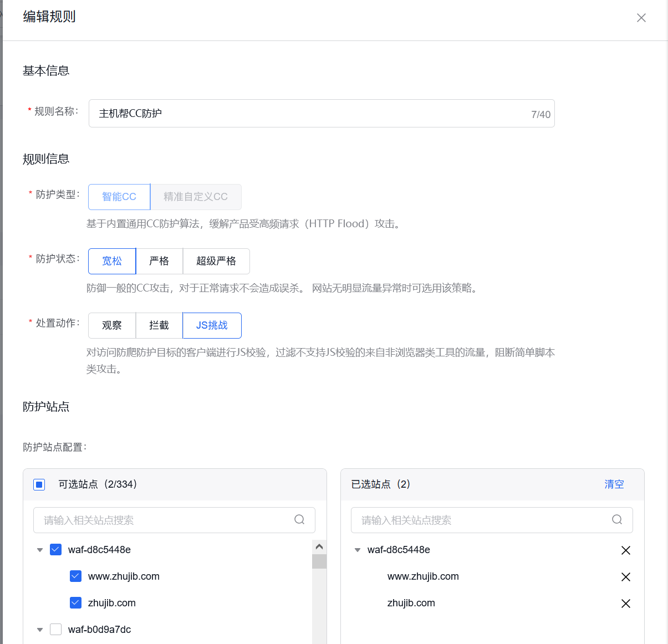Uncheck waf-d8c5448e in available sites
This screenshot has height=644, width=668.
pyautogui.click(x=56, y=550)
